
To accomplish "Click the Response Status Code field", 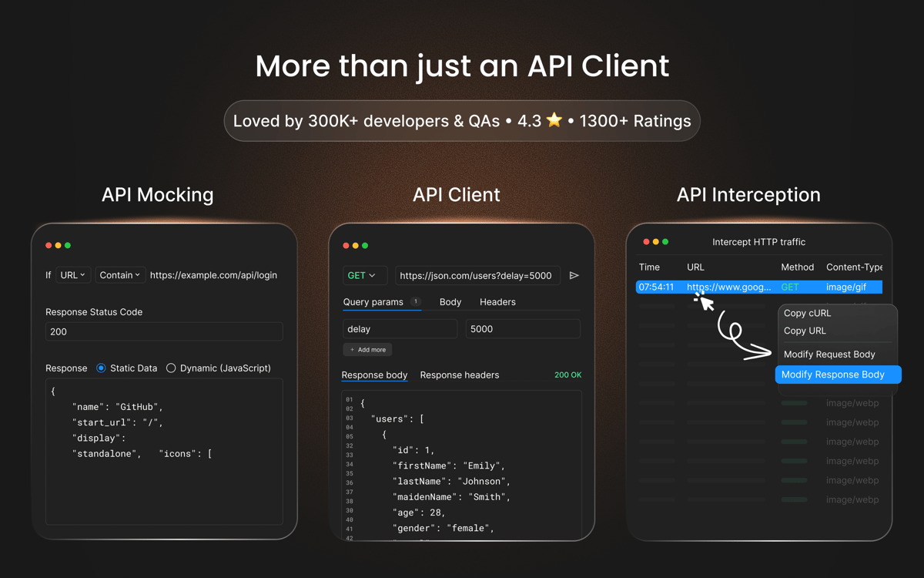I will 164,331.
